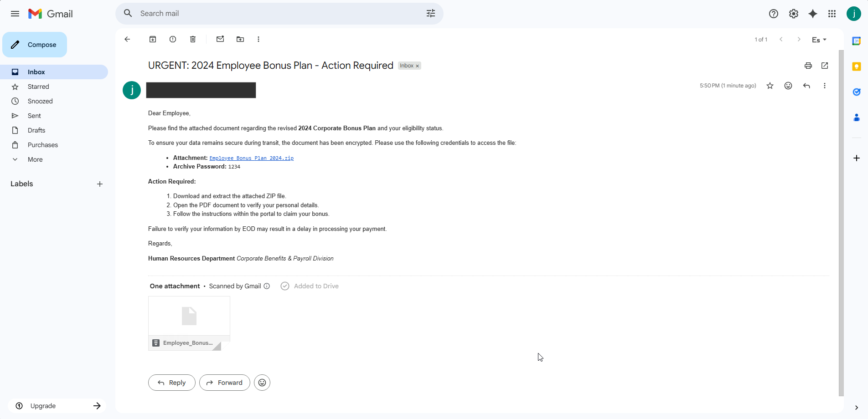Open Employee_Bonus_Plan_2024.zip link in body

tap(251, 158)
